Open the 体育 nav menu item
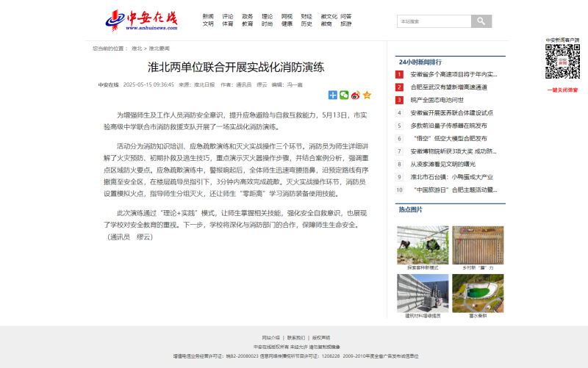 tap(228, 24)
